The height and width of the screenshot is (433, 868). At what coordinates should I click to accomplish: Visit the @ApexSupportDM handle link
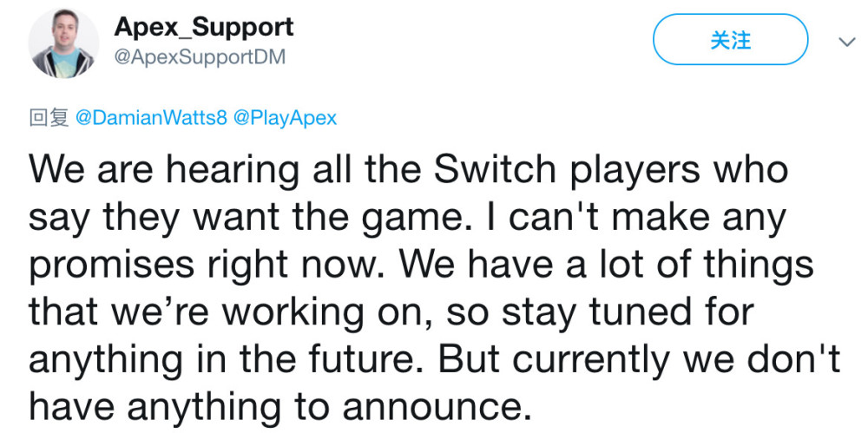(x=200, y=56)
